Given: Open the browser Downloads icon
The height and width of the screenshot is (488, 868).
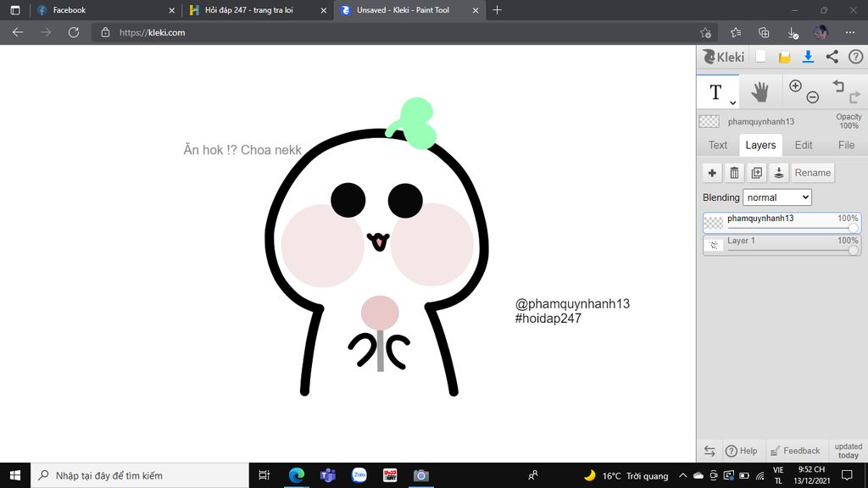Looking at the screenshot, I should click(793, 33).
